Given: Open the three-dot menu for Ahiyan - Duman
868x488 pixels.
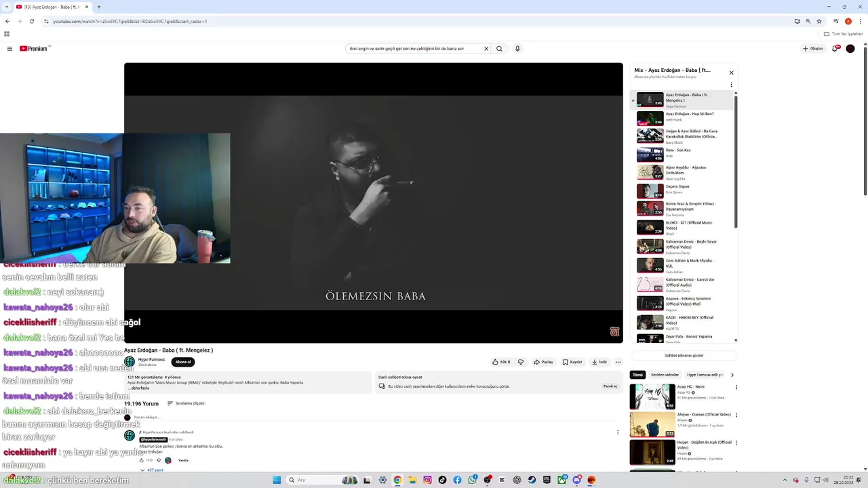Looking at the screenshot, I should 736,415.
